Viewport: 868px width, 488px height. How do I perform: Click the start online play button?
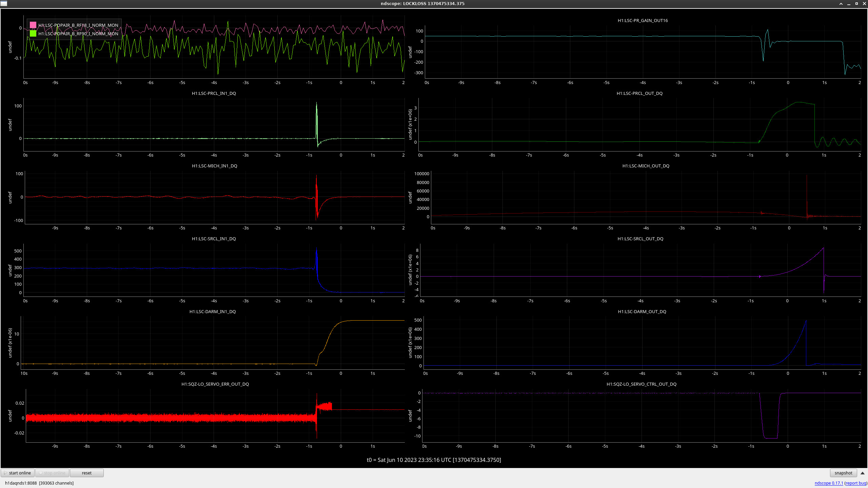[18, 473]
